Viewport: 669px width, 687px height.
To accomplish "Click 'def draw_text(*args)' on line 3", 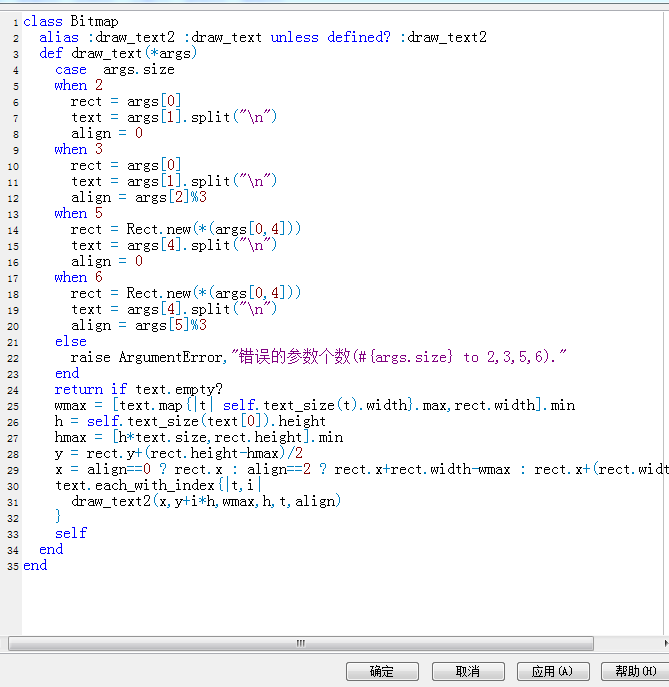I will point(118,53).
